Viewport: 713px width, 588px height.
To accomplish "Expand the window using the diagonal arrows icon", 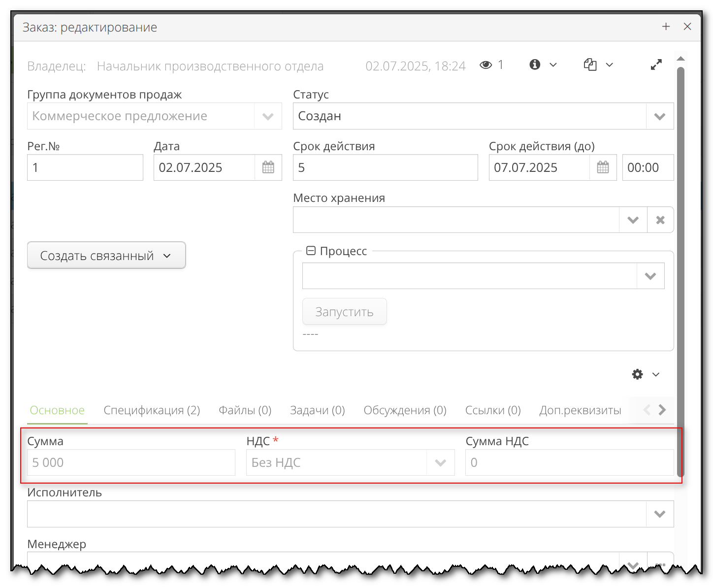I will (x=656, y=65).
